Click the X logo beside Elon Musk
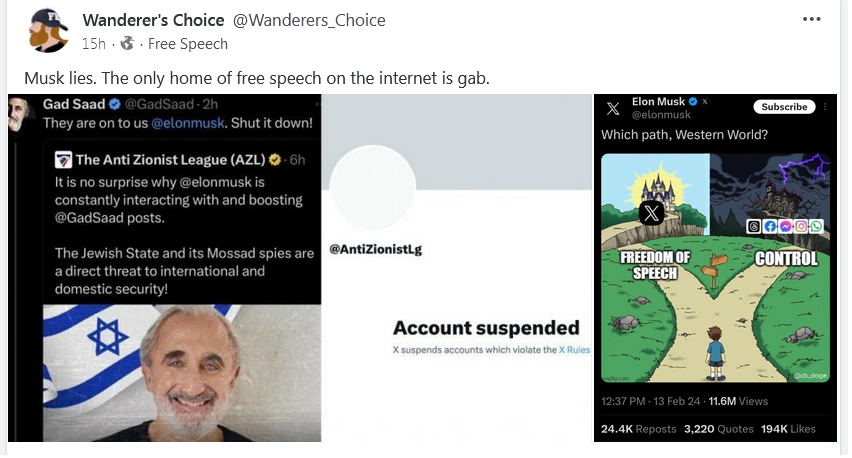The image size is (852, 458). pyautogui.click(x=613, y=109)
